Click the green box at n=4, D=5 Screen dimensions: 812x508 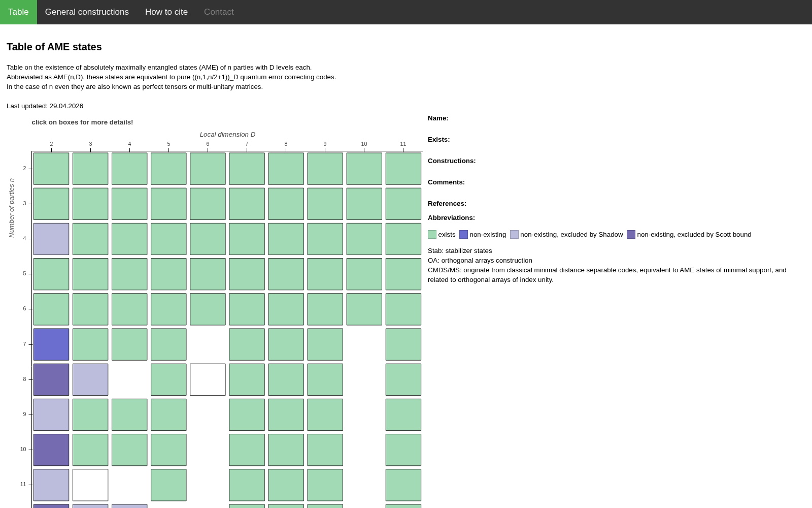coord(168,239)
